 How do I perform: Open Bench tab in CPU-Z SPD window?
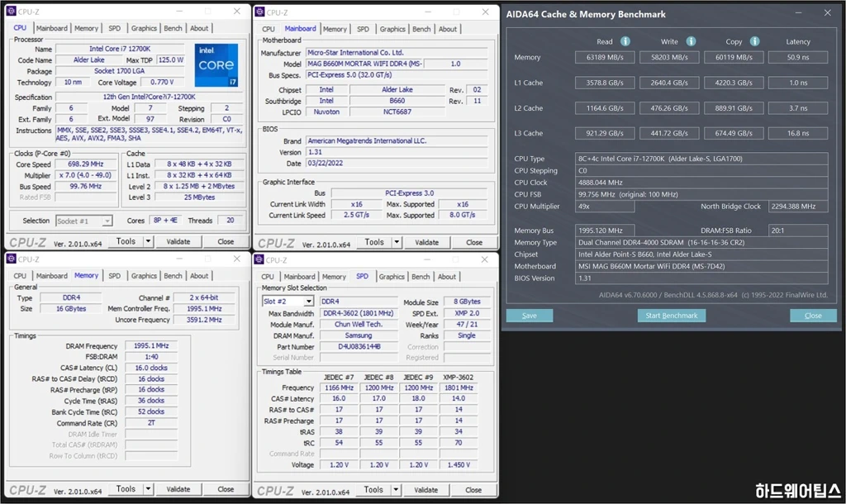[x=421, y=277]
